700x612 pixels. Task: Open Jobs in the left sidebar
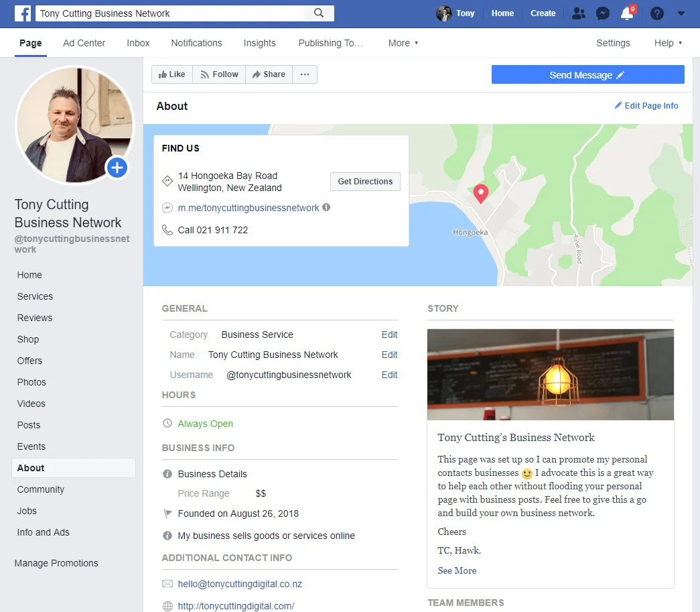tap(27, 511)
